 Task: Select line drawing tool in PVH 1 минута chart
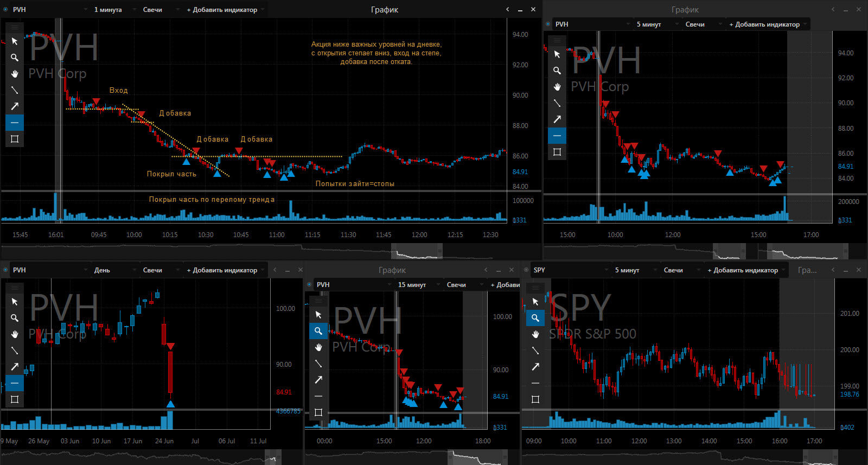[x=15, y=90]
